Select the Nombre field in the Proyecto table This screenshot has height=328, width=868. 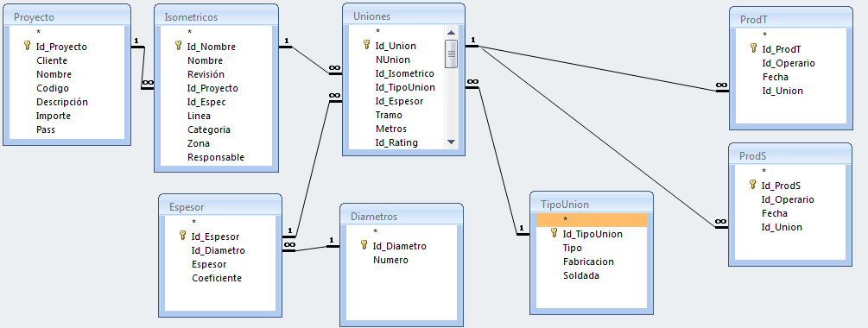click(54, 74)
